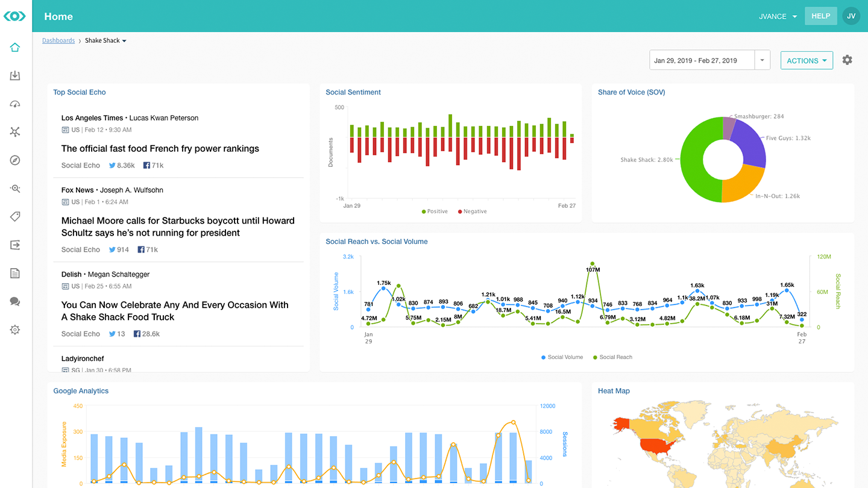Expand the Shake Shack dashboard selector
Viewport: 868px width, 488px height.
coord(124,40)
